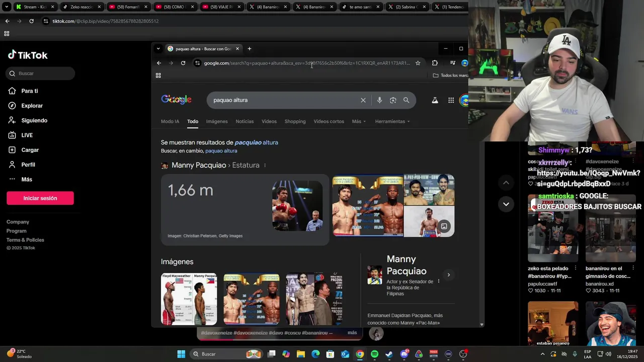Image resolution: width=644 pixels, height=362 pixels.
Task: Go to previous TikTok video with up arrow
Action: pos(506,183)
